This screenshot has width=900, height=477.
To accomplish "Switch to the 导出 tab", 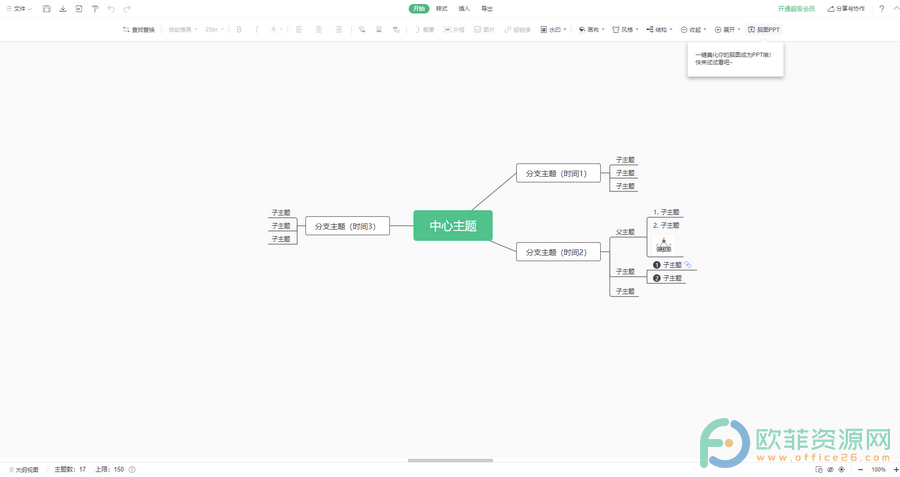I will (x=487, y=9).
